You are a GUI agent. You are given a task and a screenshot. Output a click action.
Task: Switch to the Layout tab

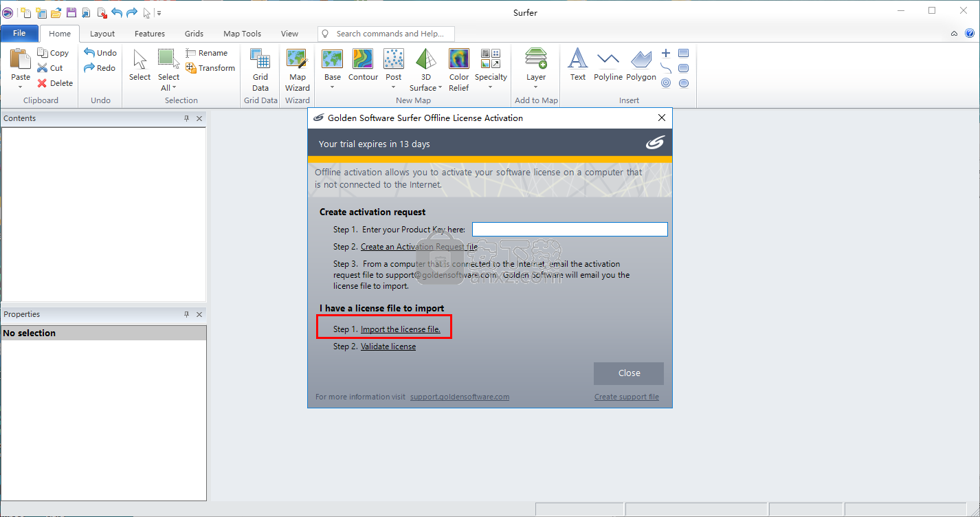click(x=102, y=34)
